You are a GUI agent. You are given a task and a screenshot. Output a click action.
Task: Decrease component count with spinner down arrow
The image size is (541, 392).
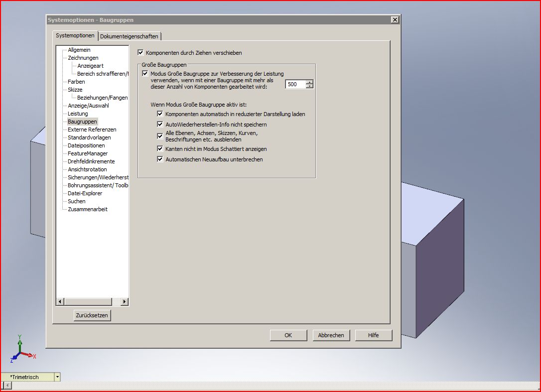tap(309, 86)
